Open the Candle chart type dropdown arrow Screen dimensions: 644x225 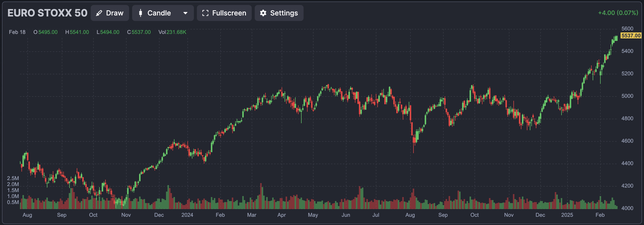[185, 13]
